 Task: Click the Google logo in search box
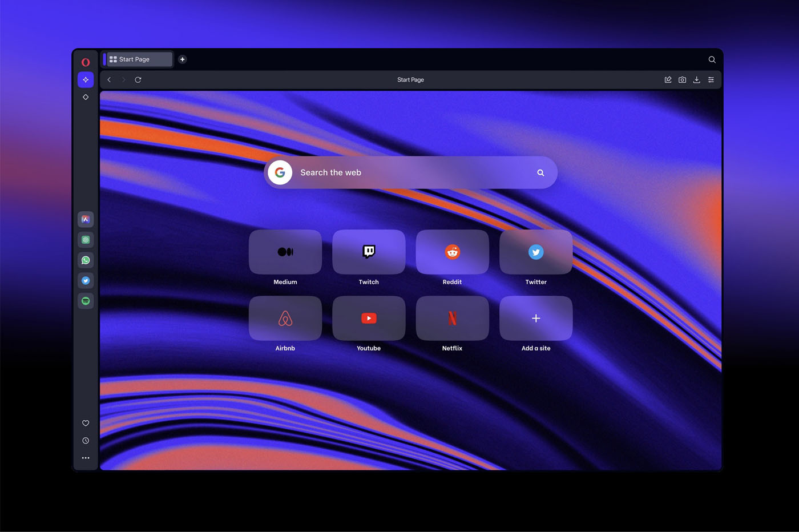click(x=280, y=172)
